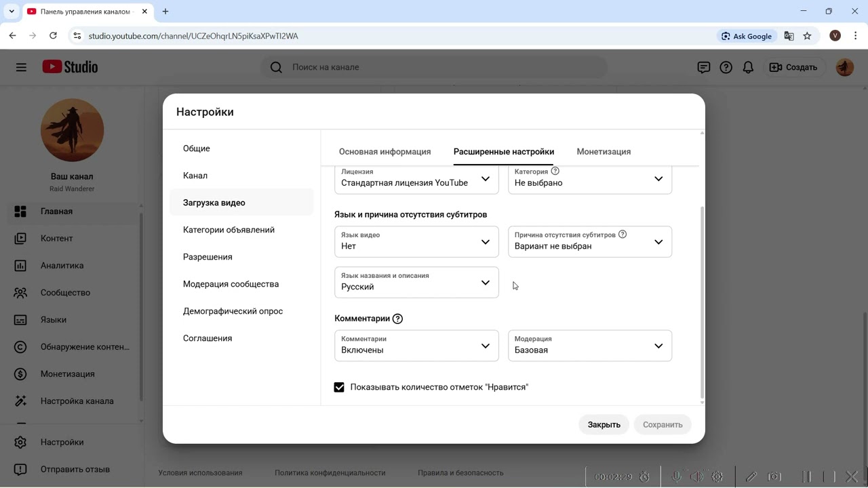Click the subtitles reason help icon
This screenshot has height=488, width=868.
623,235
